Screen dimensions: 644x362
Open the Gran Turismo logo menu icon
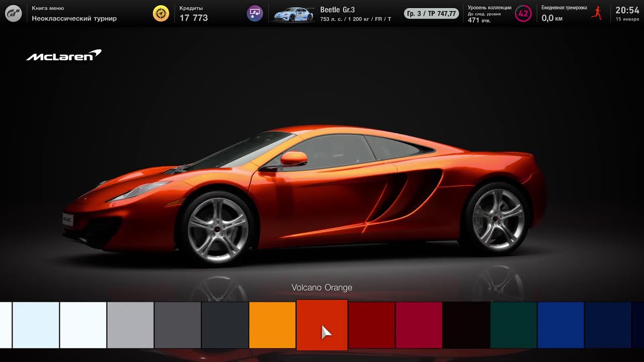point(14,14)
